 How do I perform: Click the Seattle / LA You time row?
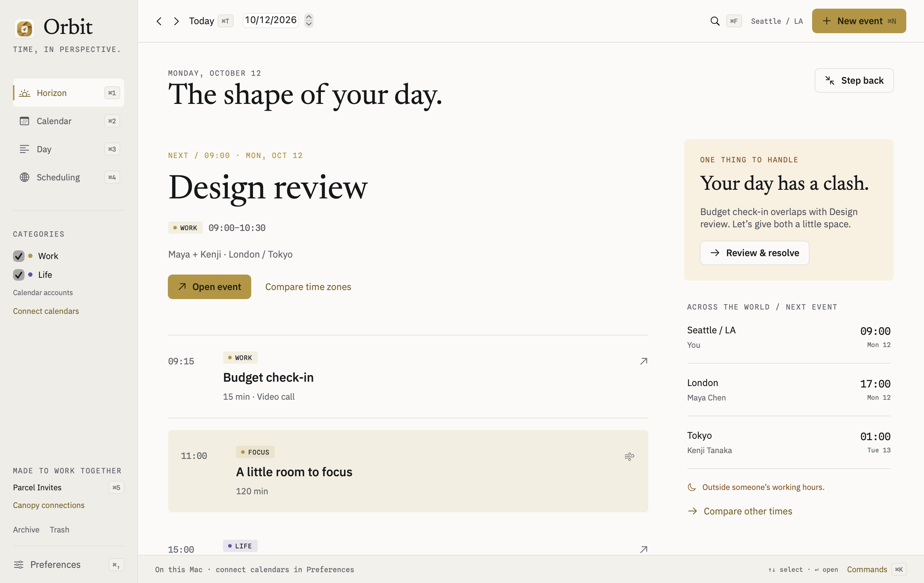pos(789,337)
